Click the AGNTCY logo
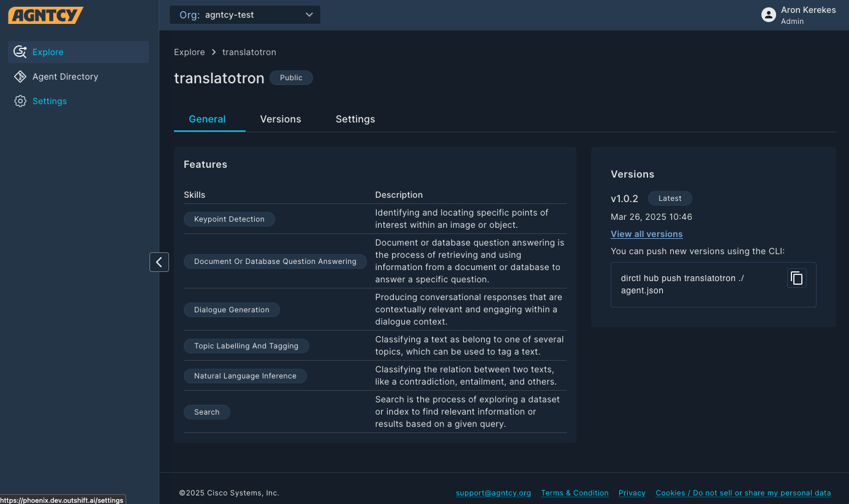 (x=45, y=15)
